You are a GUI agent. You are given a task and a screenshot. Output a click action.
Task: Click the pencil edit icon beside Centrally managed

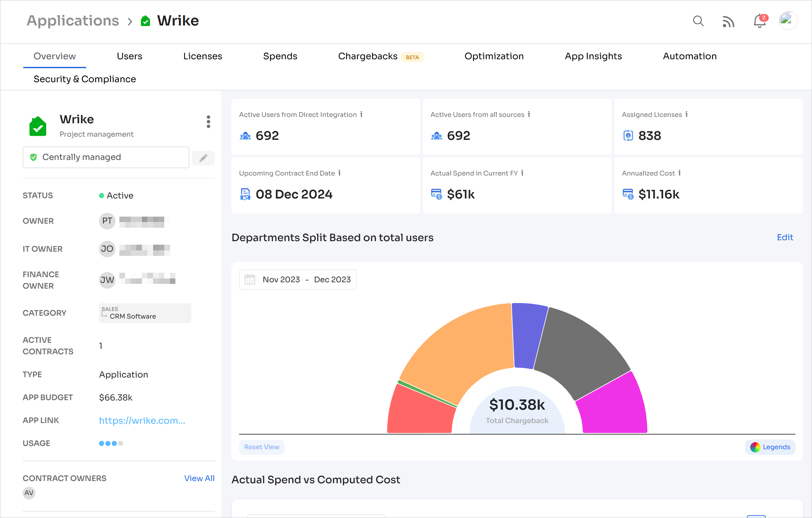(203, 158)
